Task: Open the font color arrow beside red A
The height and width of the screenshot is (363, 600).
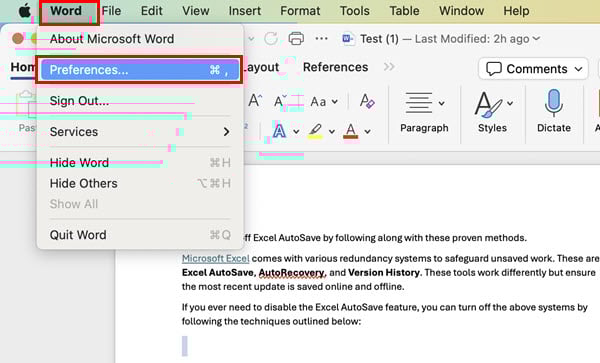Action: [x=367, y=132]
